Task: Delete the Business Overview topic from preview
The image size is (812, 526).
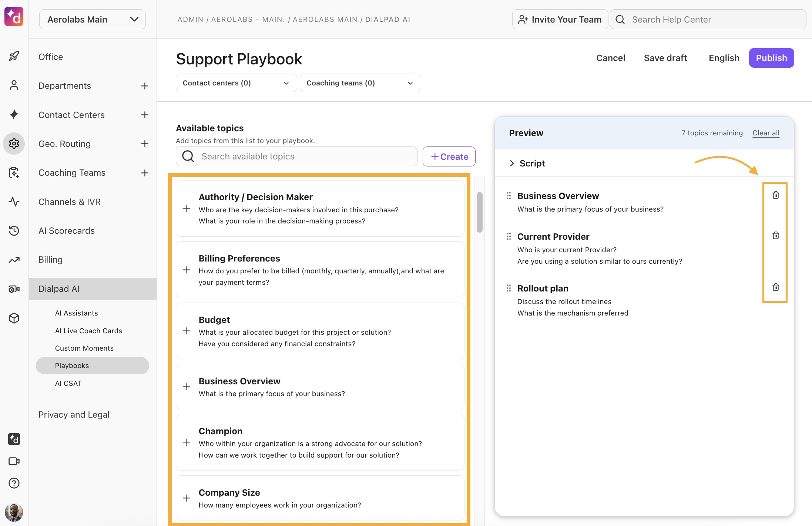Action: (776, 195)
